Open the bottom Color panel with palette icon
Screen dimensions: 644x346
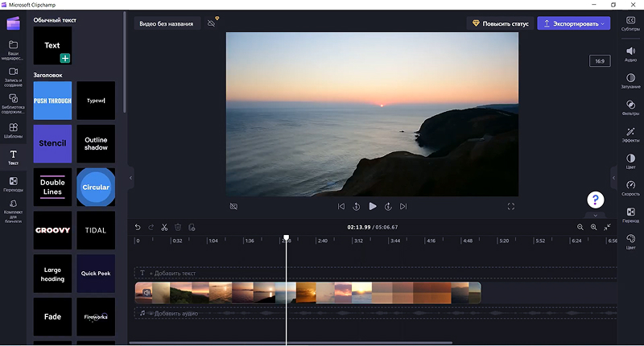[630, 241]
